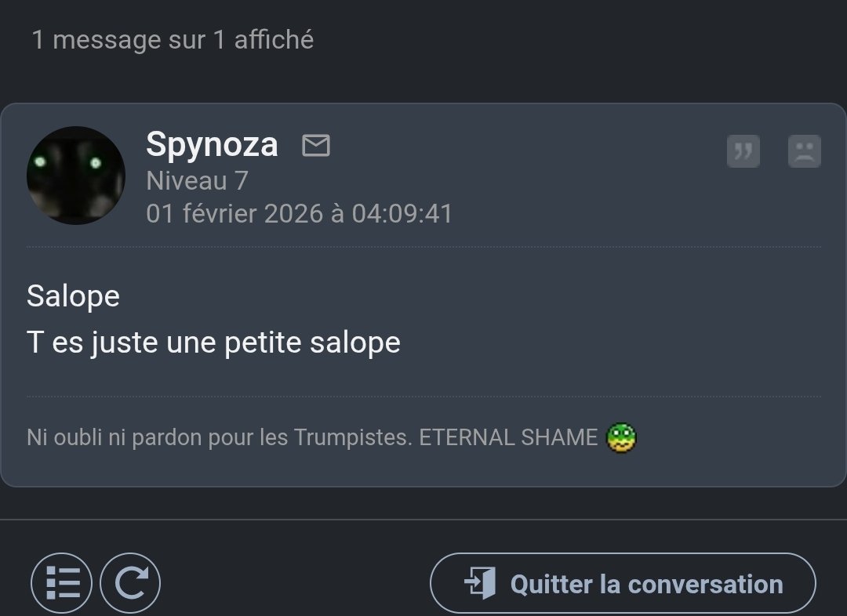This screenshot has height=616, width=847.
Task: Open the Spynoza username profile link
Action: (x=212, y=144)
